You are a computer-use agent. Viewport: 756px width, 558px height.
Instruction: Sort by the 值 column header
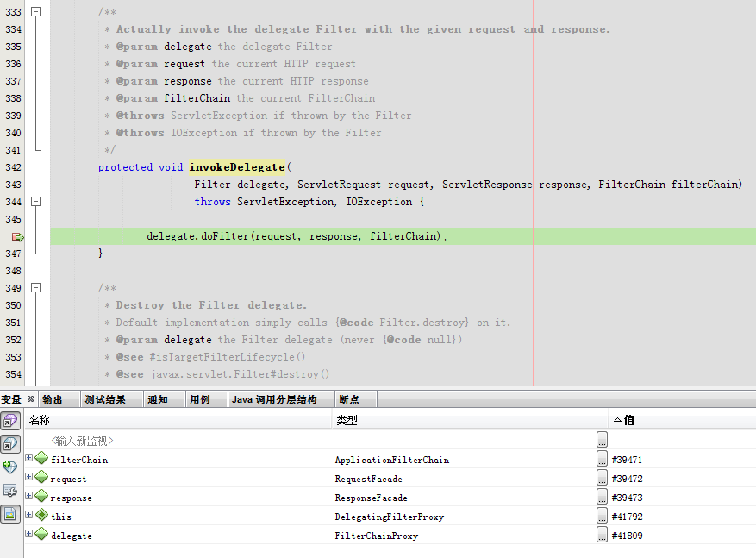pyautogui.click(x=683, y=420)
